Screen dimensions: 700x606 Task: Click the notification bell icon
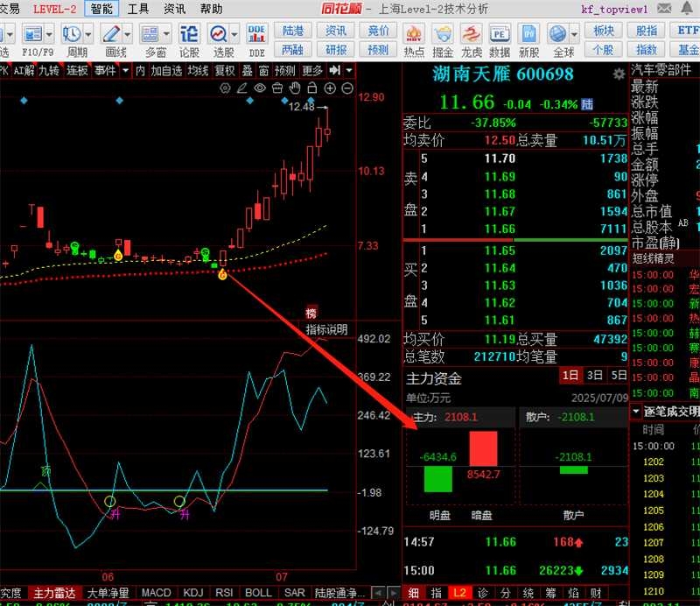pos(687,8)
